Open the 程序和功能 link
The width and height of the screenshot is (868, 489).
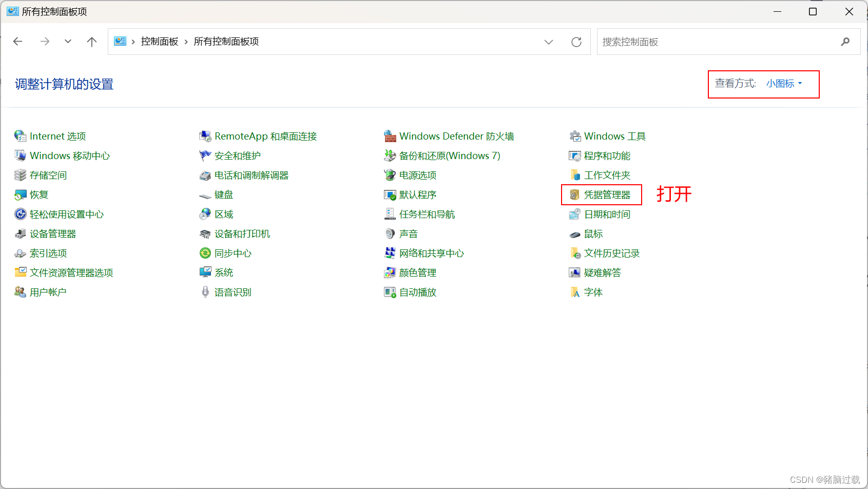(607, 155)
